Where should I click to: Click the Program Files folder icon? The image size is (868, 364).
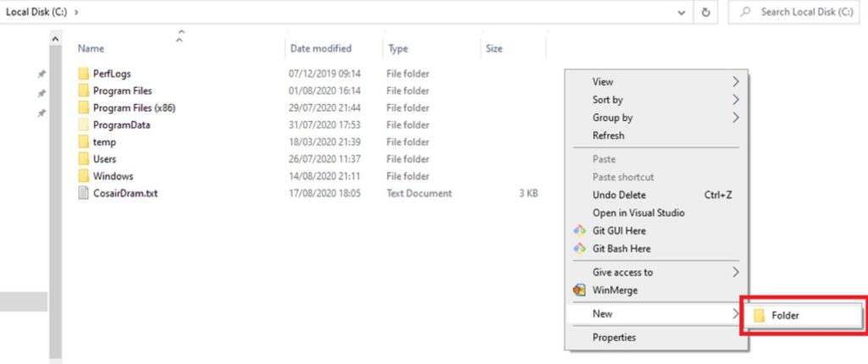[83, 91]
